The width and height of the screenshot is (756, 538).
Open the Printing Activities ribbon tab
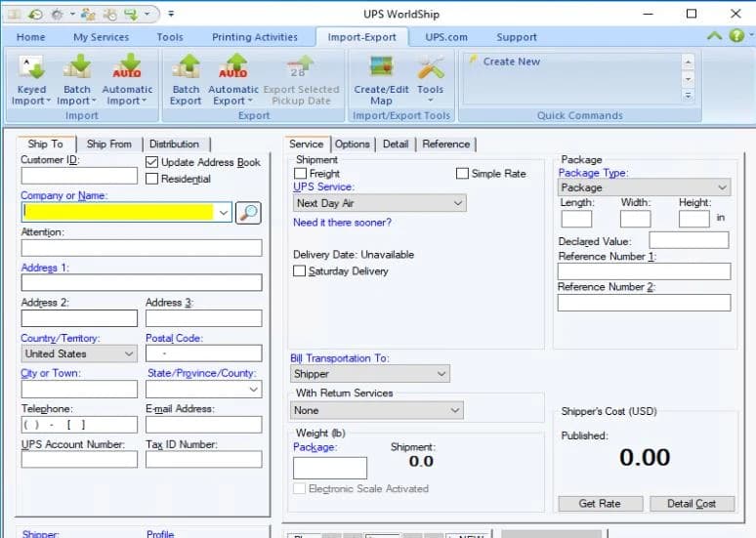[255, 37]
